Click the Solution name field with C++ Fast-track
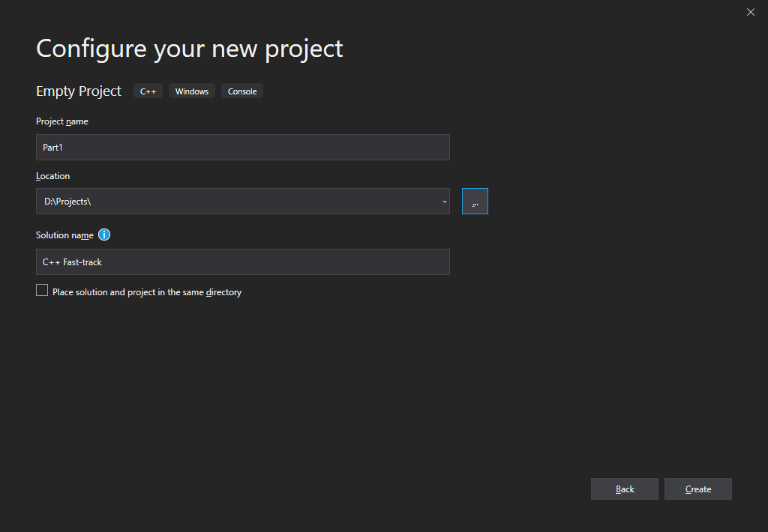 pos(243,262)
